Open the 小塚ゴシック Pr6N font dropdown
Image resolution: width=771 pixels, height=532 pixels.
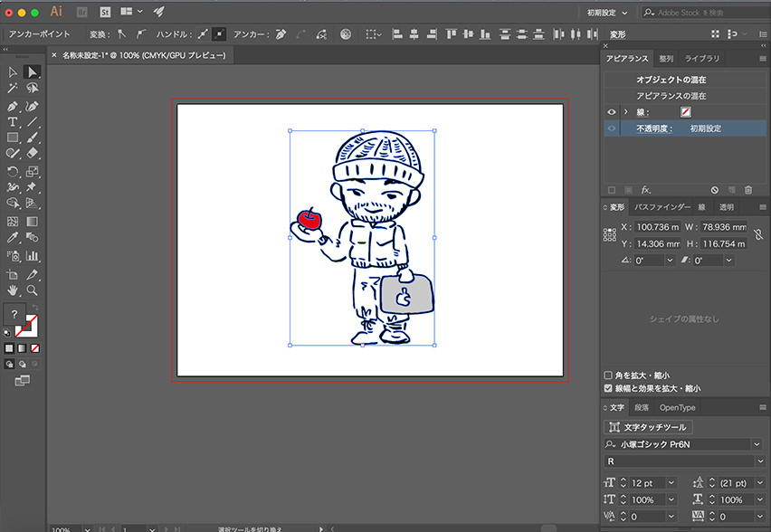(x=757, y=444)
